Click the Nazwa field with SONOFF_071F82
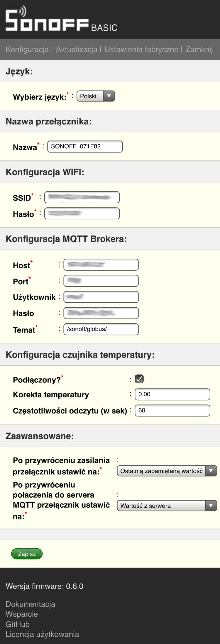220x644 pixels. (85, 147)
